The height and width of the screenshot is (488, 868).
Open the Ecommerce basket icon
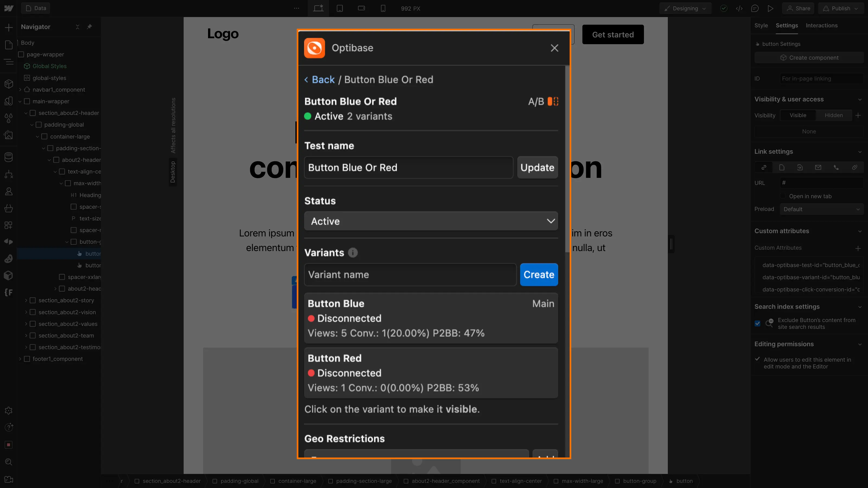click(x=9, y=208)
